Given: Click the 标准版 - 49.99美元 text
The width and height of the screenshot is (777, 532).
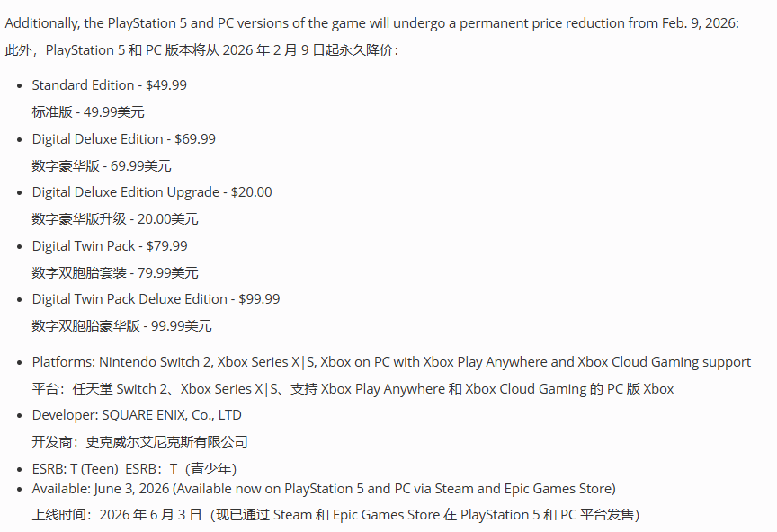Looking at the screenshot, I should tap(88, 112).
